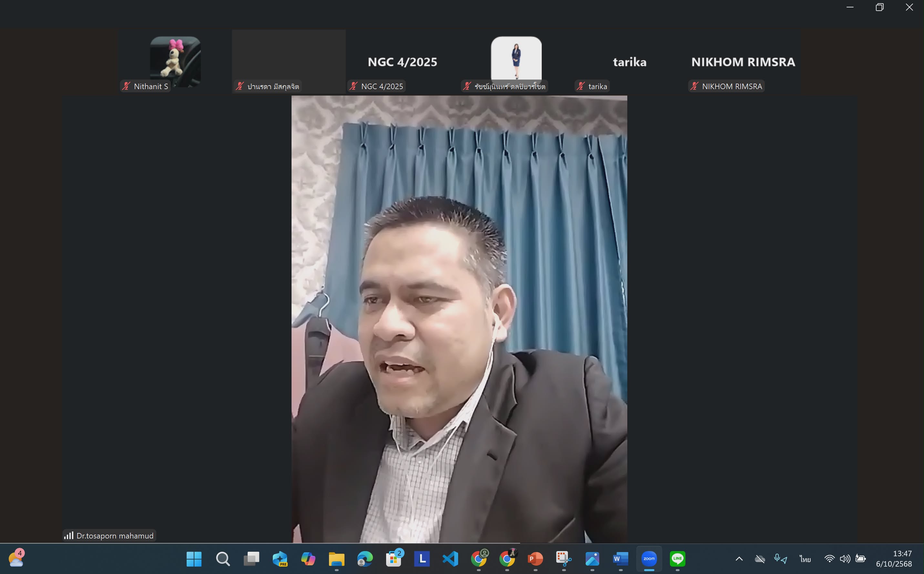The height and width of the screenshot is (574, 924).
Task: Open the Thai input language switcher
Action: (805, 559)
